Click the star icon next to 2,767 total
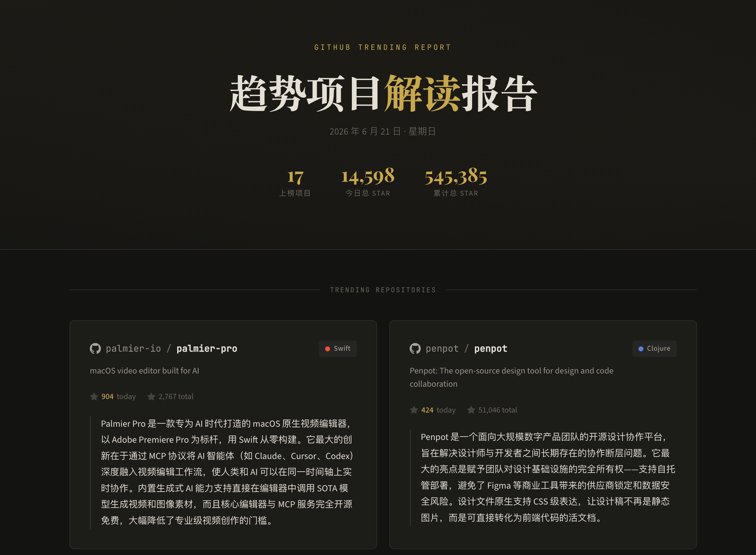 coord(151,397)
